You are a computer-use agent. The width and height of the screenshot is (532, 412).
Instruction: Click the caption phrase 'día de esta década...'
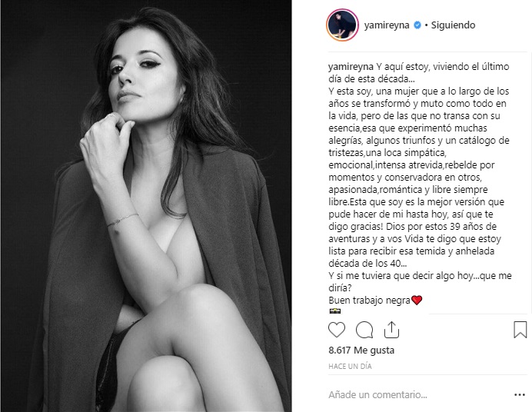371,79
